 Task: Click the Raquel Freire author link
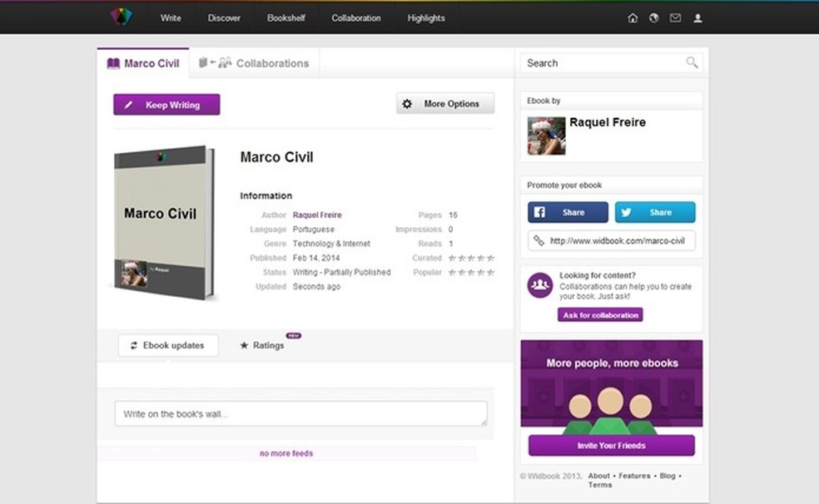click(x=317, y=215)
